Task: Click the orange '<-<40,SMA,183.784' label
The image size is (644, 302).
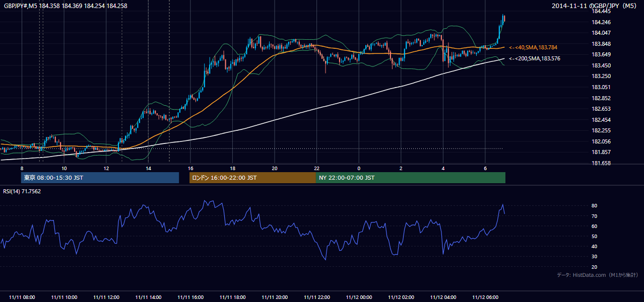Action: 533,47
